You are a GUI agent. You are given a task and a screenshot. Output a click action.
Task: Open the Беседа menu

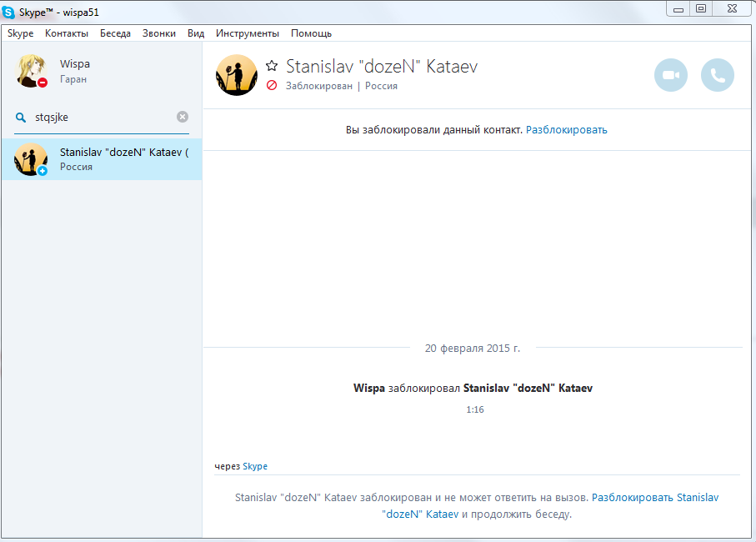coord(115,33)
